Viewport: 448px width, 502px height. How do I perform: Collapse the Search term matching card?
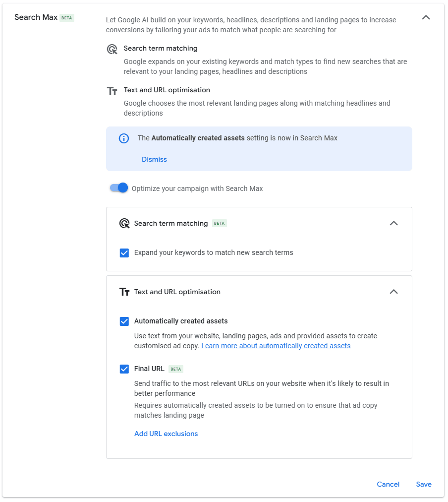coord(393,223)
